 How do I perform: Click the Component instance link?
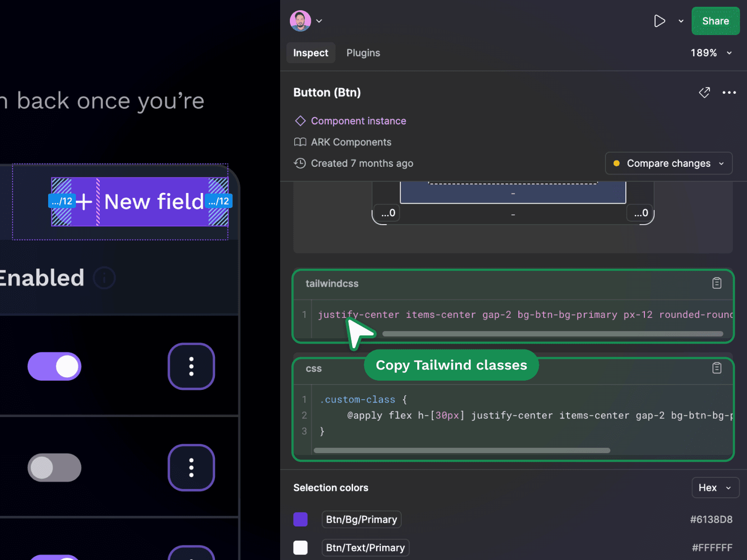(x=358, y=121)
